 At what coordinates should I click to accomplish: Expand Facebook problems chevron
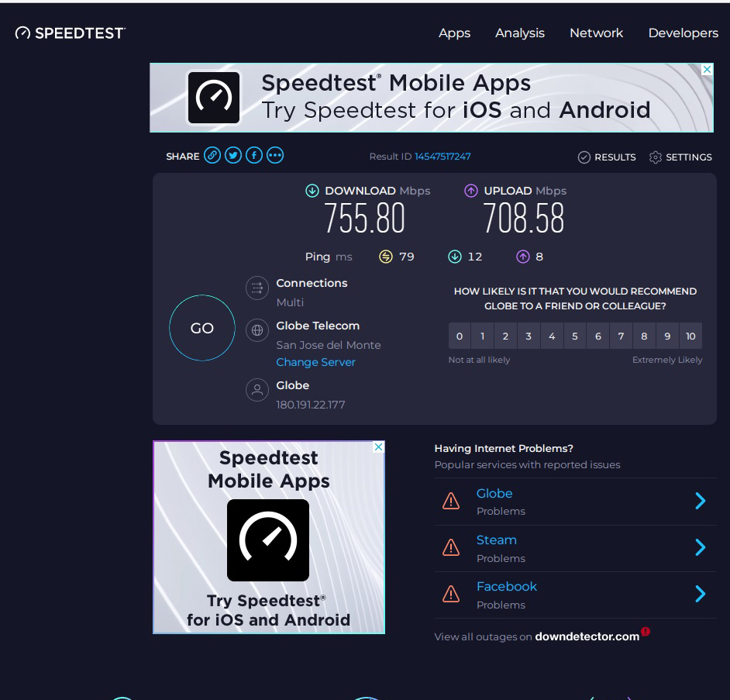coord(701,595)
